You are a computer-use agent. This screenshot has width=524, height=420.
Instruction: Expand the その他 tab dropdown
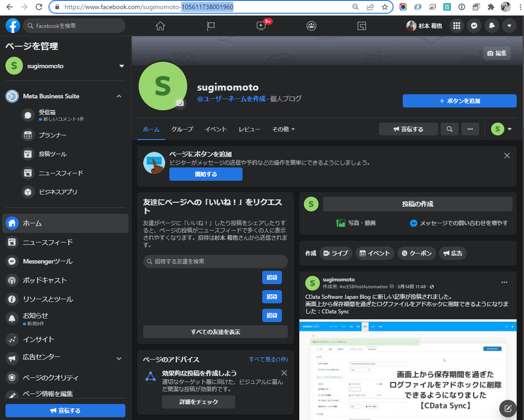(283, 129)
